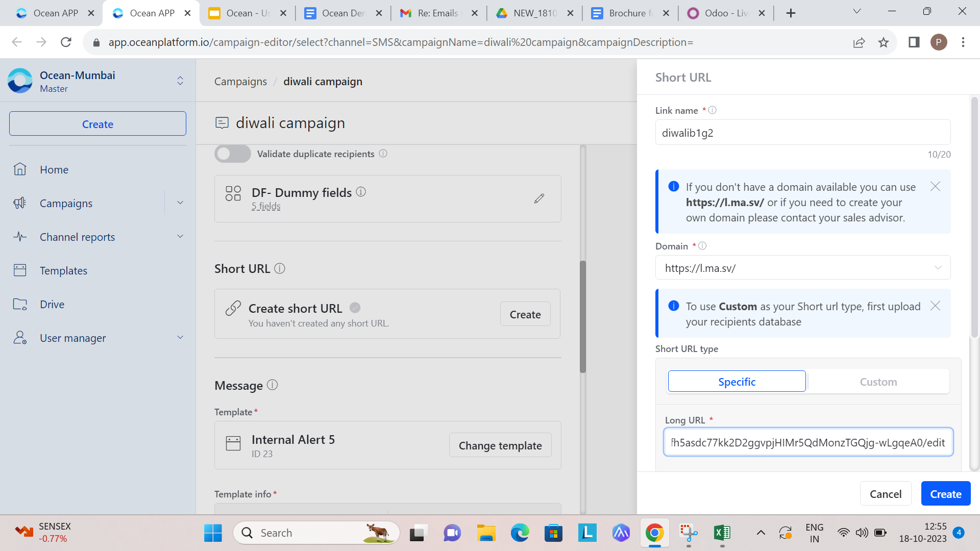Click the volume icon in system tray

pos(862,533)
